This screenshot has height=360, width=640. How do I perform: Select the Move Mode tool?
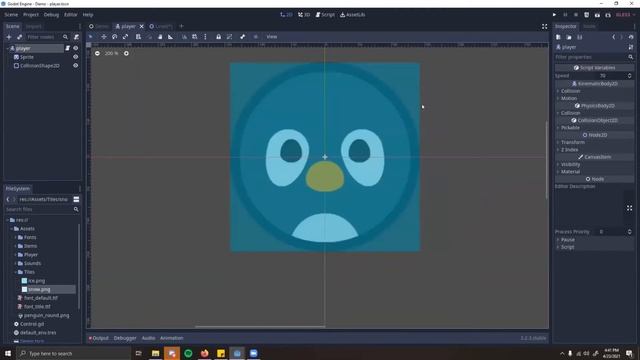point(104,37)
